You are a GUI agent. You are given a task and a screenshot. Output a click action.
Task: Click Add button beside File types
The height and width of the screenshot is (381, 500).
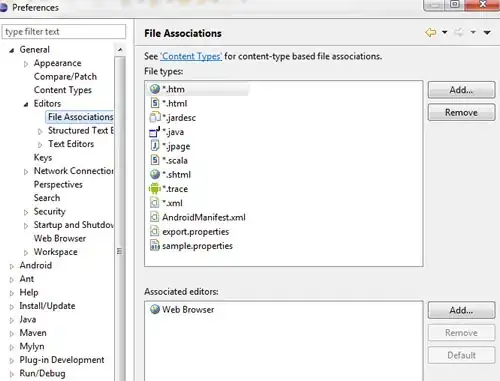(x=461, y=90)
